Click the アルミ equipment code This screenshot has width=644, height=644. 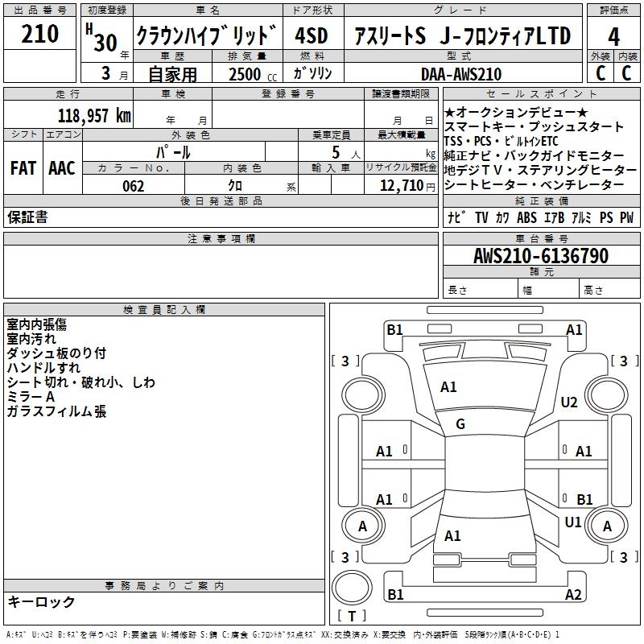(x=581, y=217)
